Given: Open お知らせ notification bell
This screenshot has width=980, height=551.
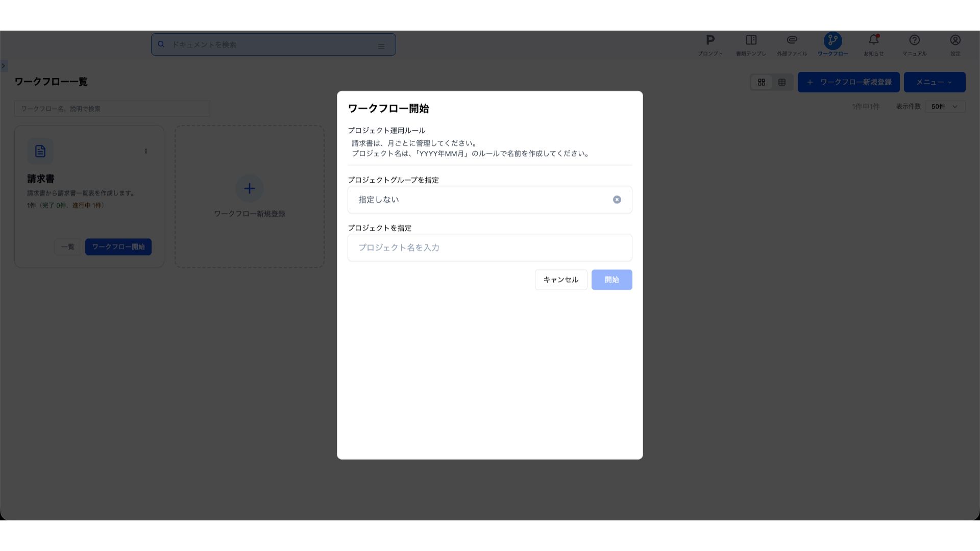Looking at the screenshot, I should [x=873, y=41].
